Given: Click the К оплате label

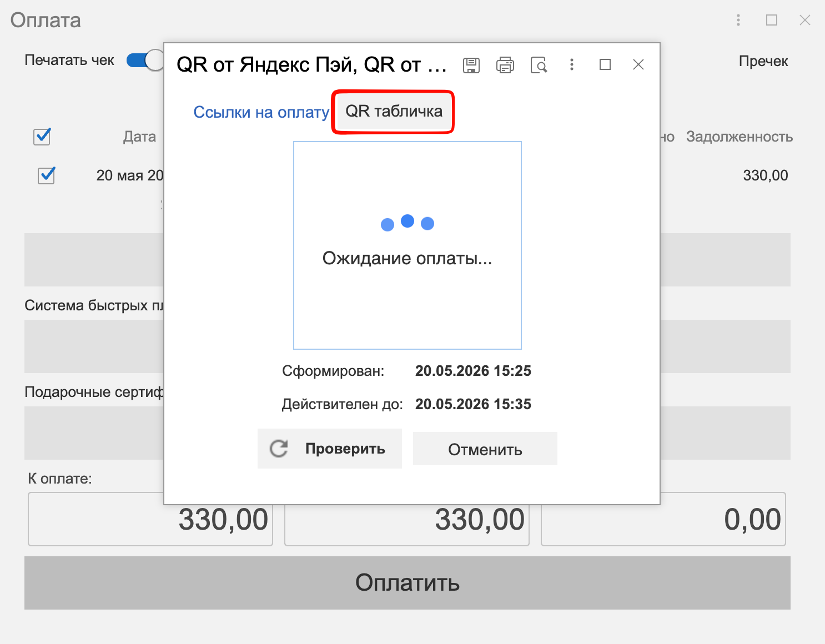Looking at the screenshot, I should click(x=60, y=479).
